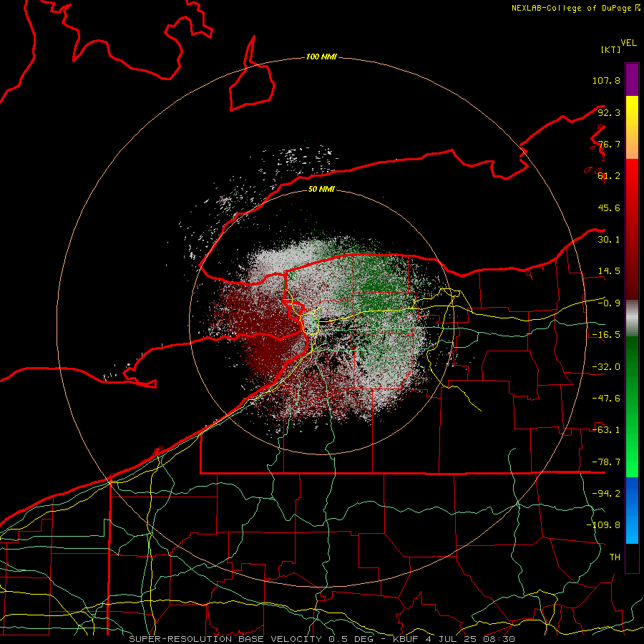Click the dark red outbound velocity region
644x644 pixels.
click(263, 328)
